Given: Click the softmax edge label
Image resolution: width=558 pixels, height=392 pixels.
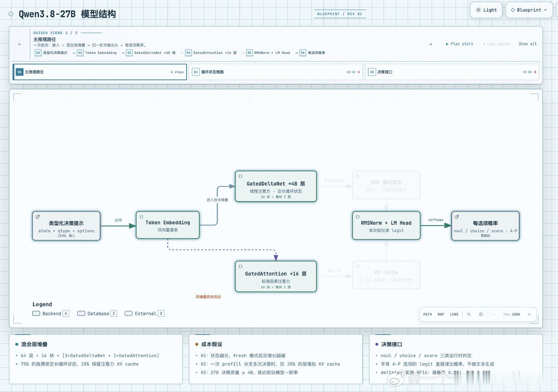Looking at the screenshot, I should click(x=436, y=220).
